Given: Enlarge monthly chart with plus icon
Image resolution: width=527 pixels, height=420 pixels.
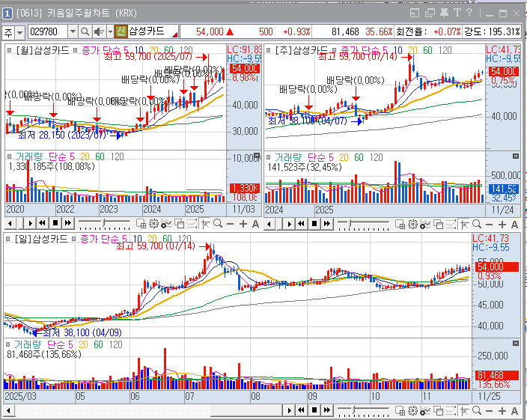Looking at the screenshot, I should [x=243, y=224].
